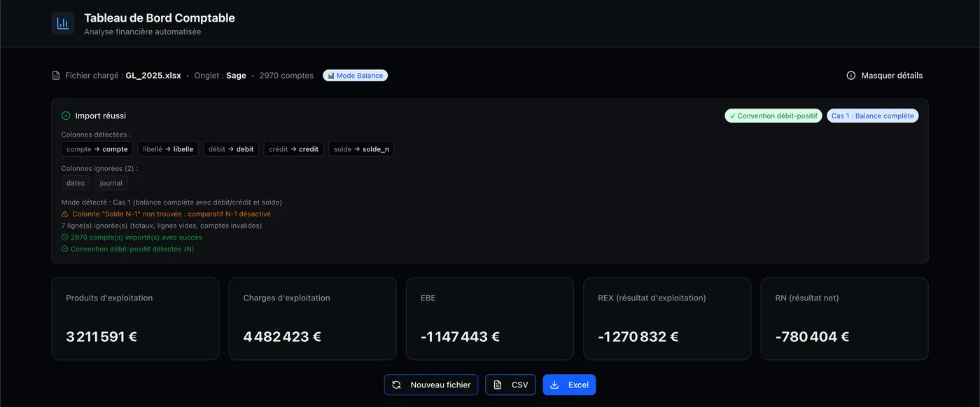Click the orange warning triangle icon
Image resolution: width=980 pixels, height=407 pixels.
tap(65, 214)
